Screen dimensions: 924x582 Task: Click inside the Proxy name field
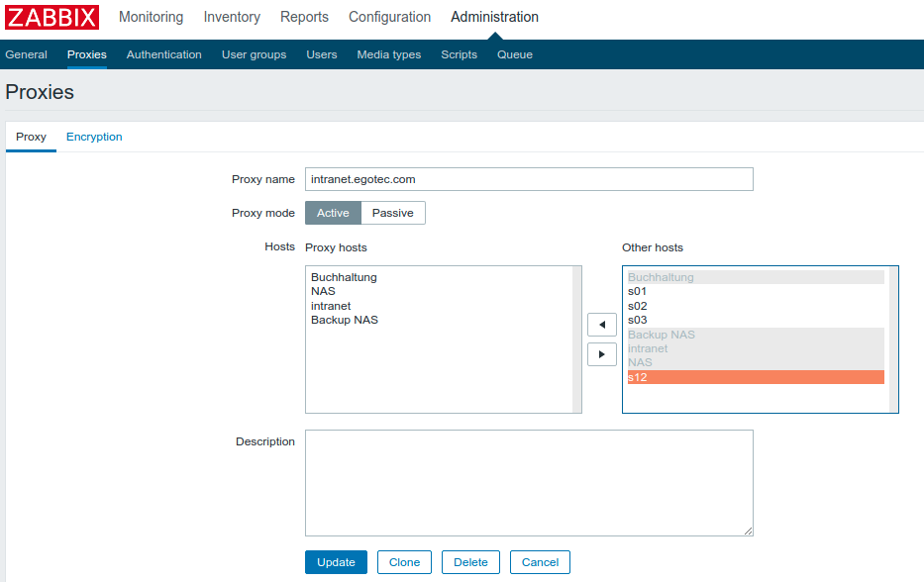[x=529, y=179]
